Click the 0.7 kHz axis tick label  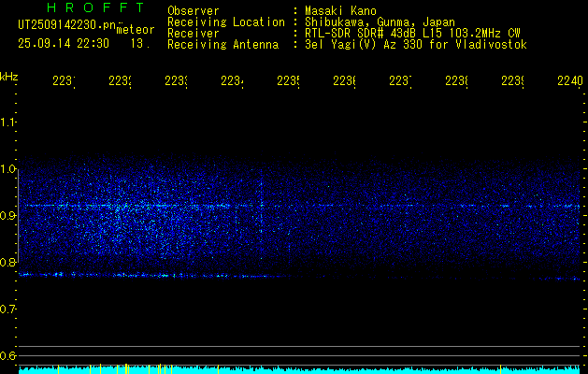[7, 309]
